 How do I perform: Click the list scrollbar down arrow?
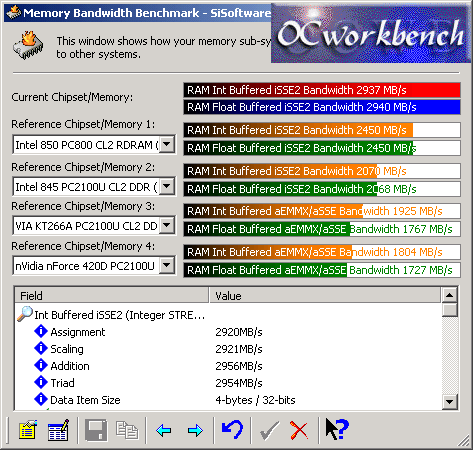click(449, 401)
